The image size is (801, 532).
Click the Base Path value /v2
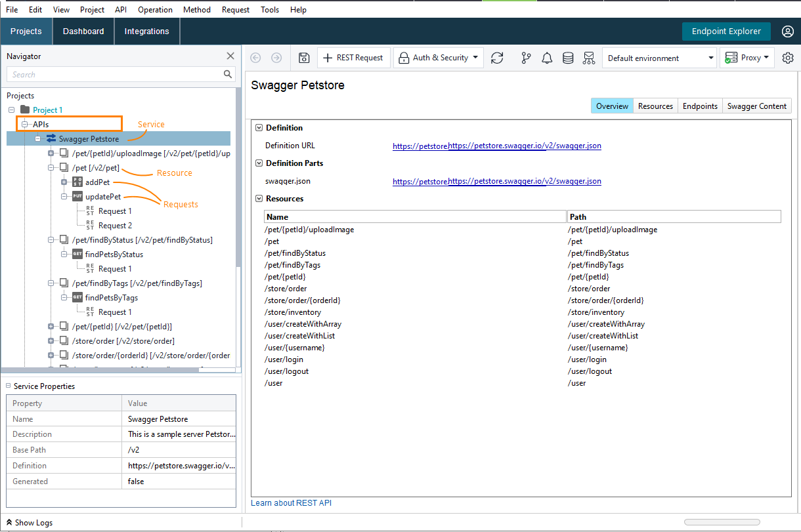134,450
